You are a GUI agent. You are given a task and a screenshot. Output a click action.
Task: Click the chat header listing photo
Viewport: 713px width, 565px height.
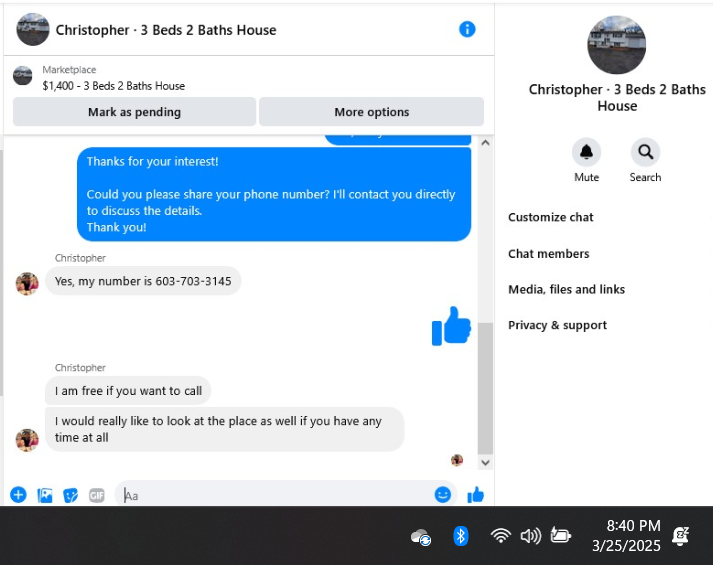[x=33, y=30]
